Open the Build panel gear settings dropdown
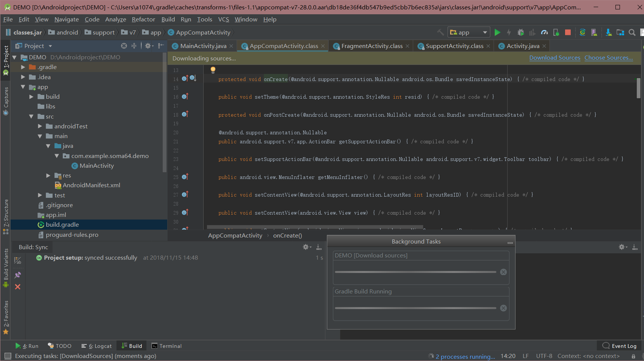Image resolution: width=644 pixels, height=361 pixels. pyautogui.click(x=307, y=247)
